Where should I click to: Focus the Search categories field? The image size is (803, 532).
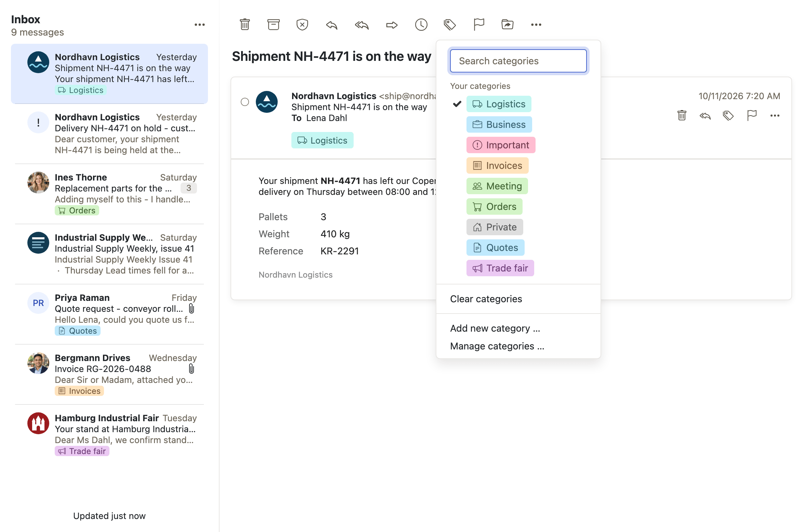click(x=518, y=61)
